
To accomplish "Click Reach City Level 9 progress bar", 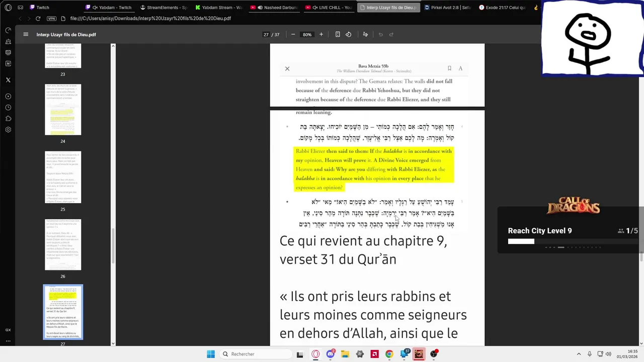I will (573, 241).
